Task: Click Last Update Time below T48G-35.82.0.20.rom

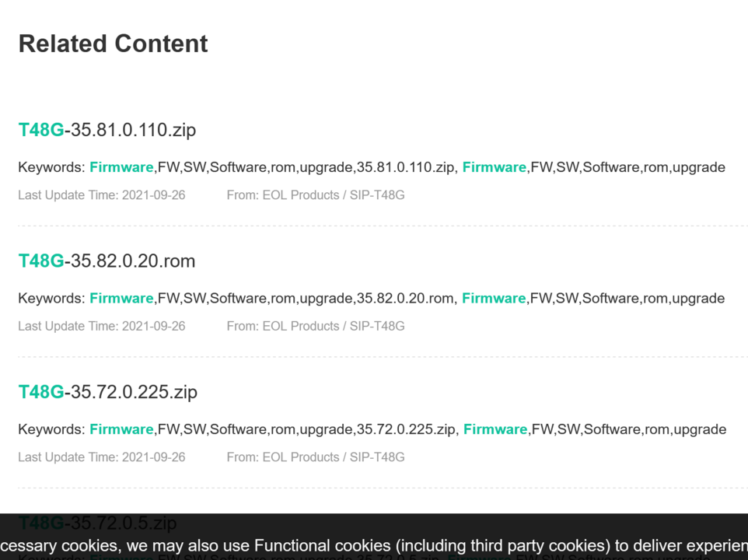Action: 102,326
